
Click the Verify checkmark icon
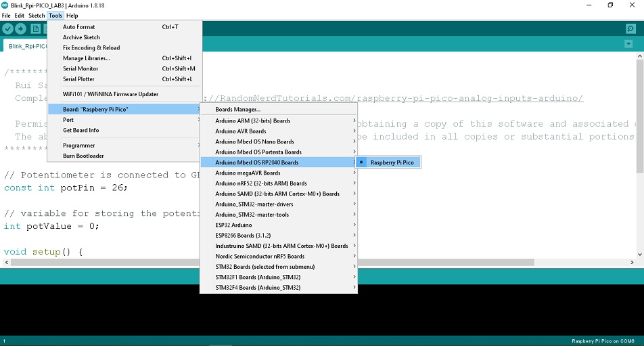tap(8, 28)
